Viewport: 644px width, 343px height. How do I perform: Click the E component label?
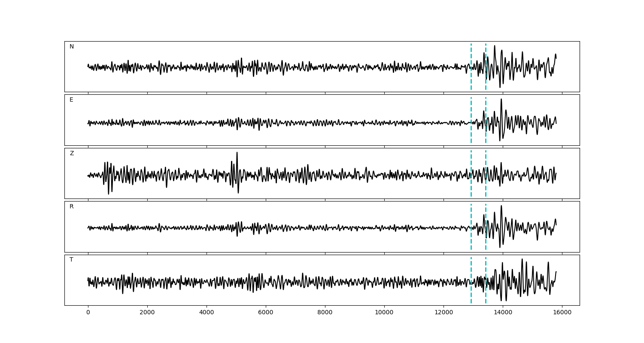point(71,100)
